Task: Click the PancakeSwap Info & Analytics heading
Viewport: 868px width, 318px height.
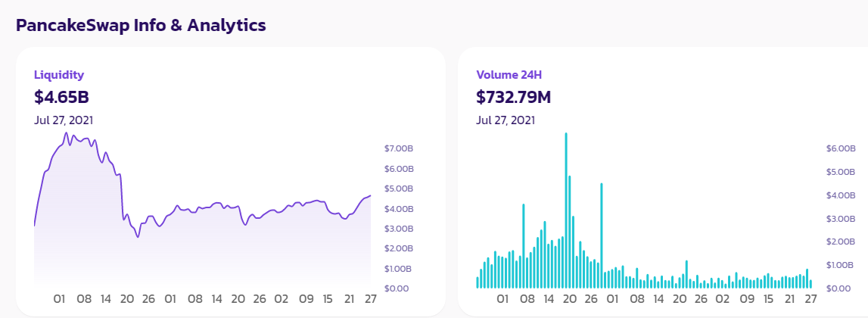Action: 141,25
